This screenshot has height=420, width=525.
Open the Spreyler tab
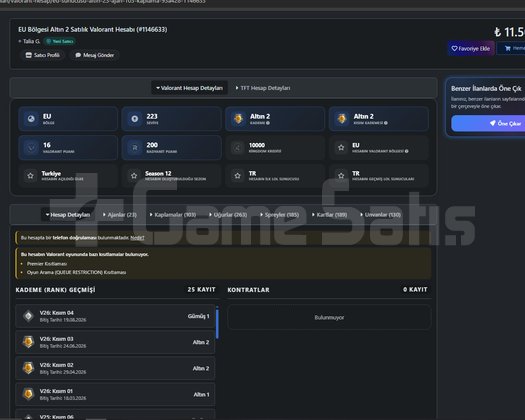[280, 215]
